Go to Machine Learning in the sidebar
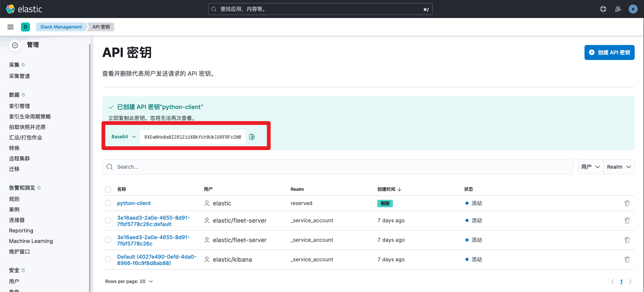The image size is (644, 292). 31,241
